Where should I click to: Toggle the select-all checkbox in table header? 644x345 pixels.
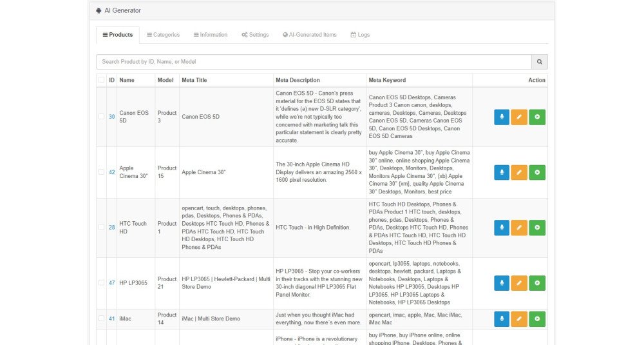click(x=102, y=80)
